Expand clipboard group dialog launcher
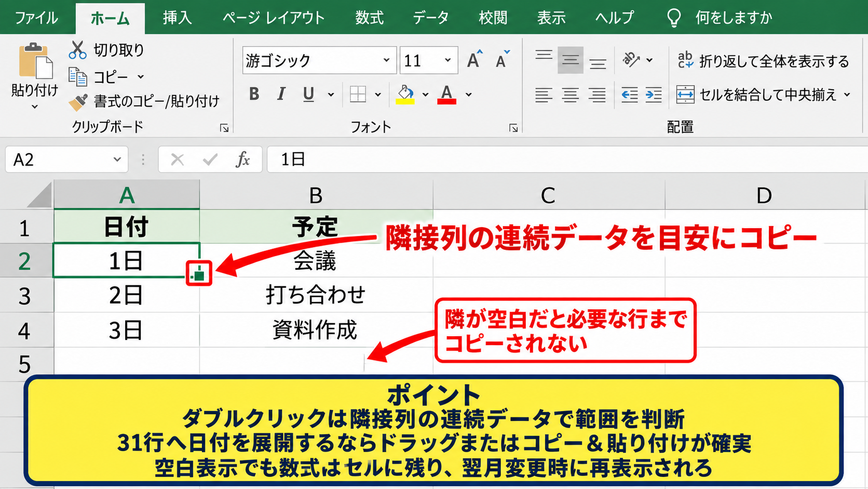The width and height of the screenshot is (868, 489). click(224, 128)
